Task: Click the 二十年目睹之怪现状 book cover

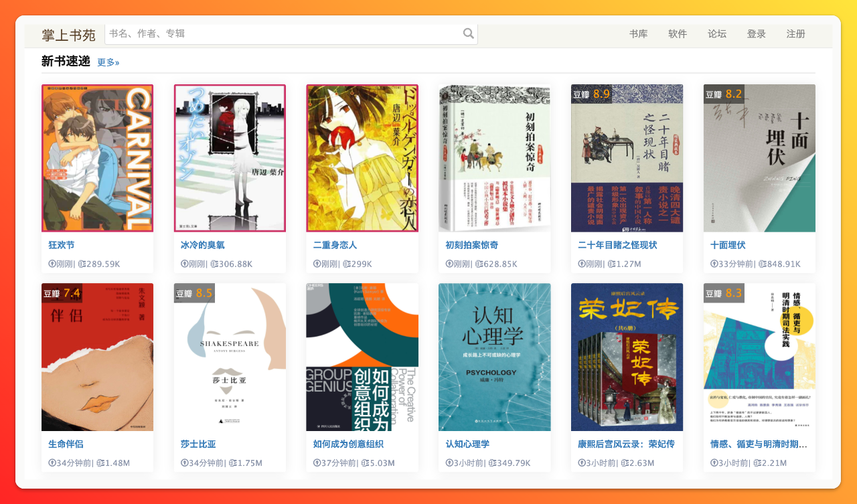Action: [x=627, y=158]
